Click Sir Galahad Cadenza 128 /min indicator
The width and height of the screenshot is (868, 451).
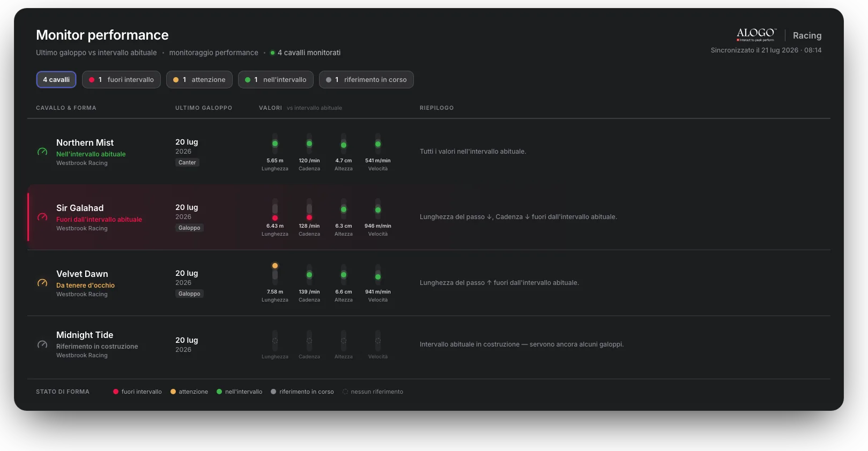pos(309,217)
